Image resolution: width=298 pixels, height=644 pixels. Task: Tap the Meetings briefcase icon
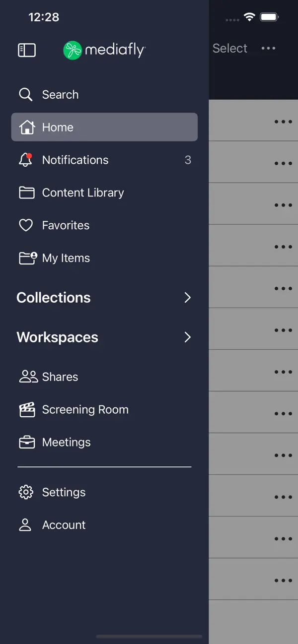[27, 442]
